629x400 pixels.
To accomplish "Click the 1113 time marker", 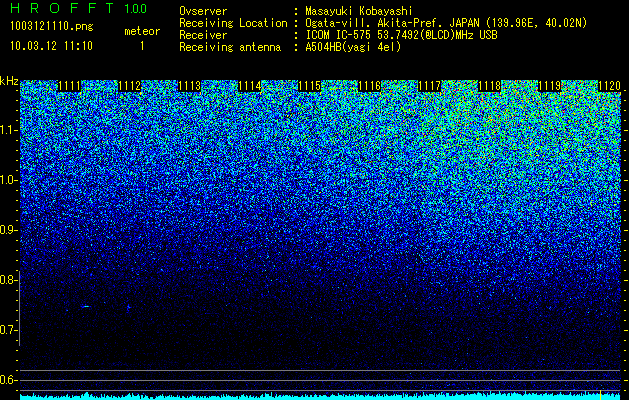I will [189, 86].
